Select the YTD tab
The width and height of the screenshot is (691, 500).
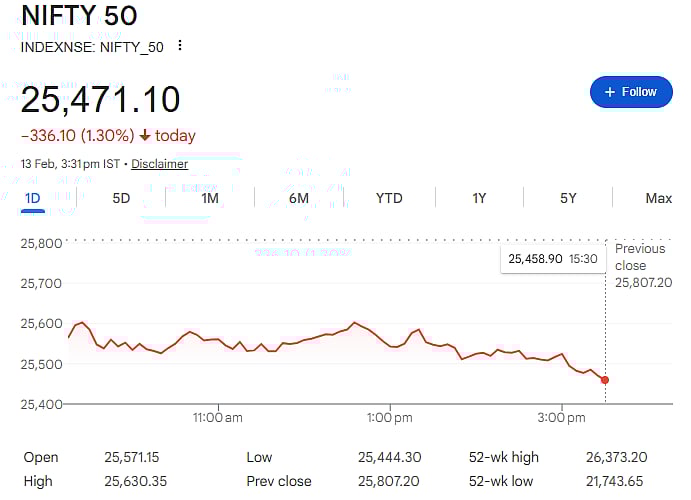point(389,198)
